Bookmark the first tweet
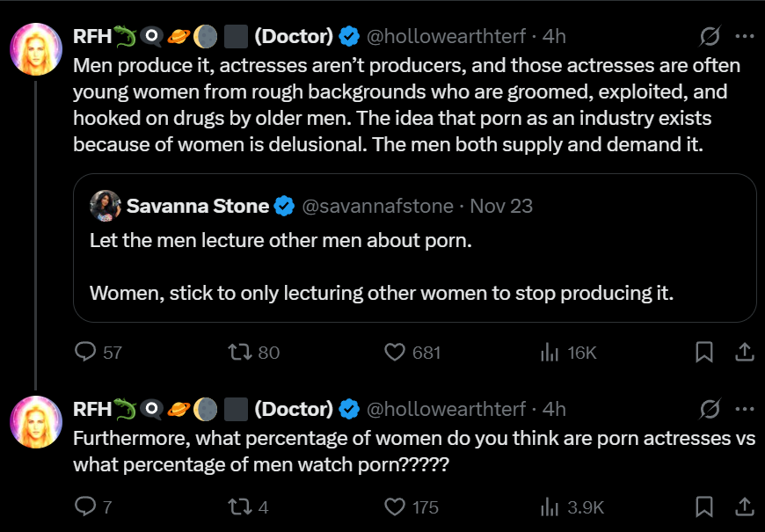 704,353
